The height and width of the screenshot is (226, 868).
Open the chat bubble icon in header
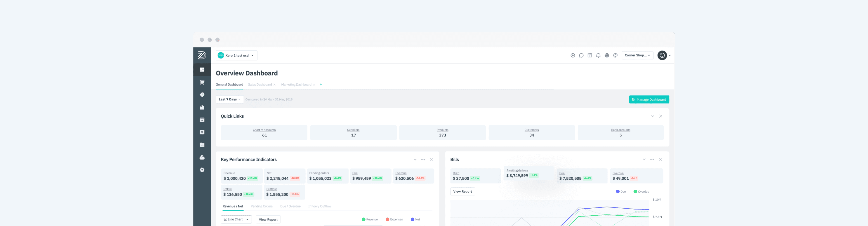tap(581, 55)
